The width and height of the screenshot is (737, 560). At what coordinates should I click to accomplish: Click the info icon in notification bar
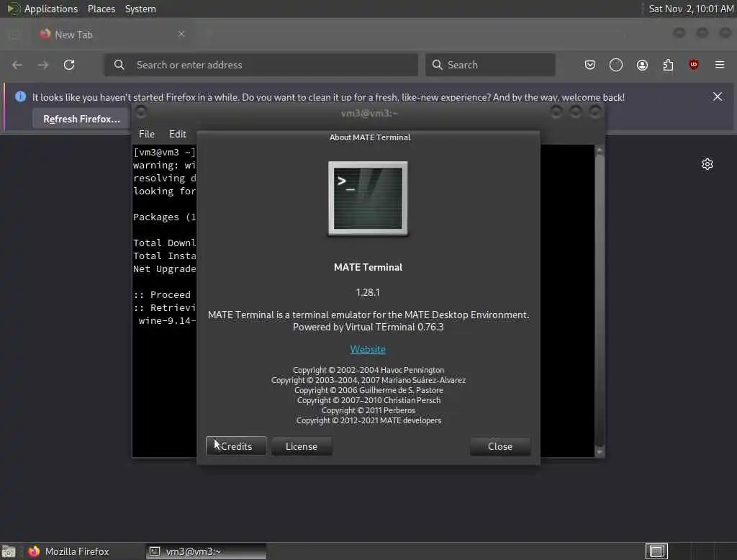click(x=20, y=97)
